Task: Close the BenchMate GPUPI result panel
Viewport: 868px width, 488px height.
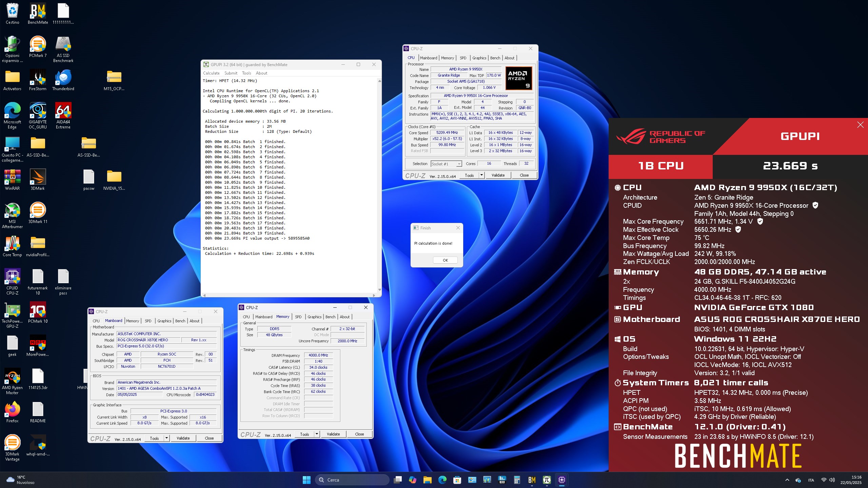Action: coord(860,125)
